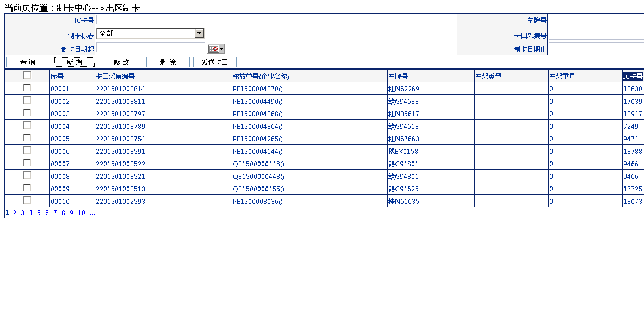Image resolution: width=644 pixels, height=325 pixels.
Task: Tick the select-all checkbox in table header
Action: tap(27, 75)
